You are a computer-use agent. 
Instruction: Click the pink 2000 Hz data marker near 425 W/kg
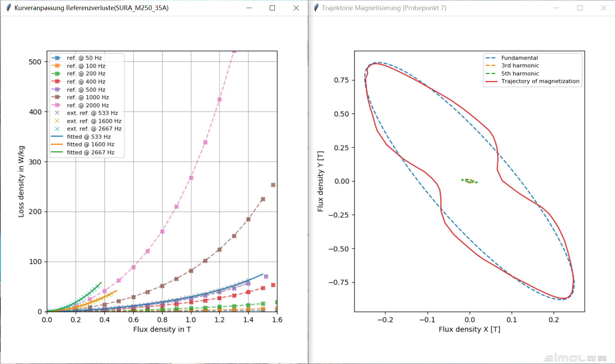point(219,99)
